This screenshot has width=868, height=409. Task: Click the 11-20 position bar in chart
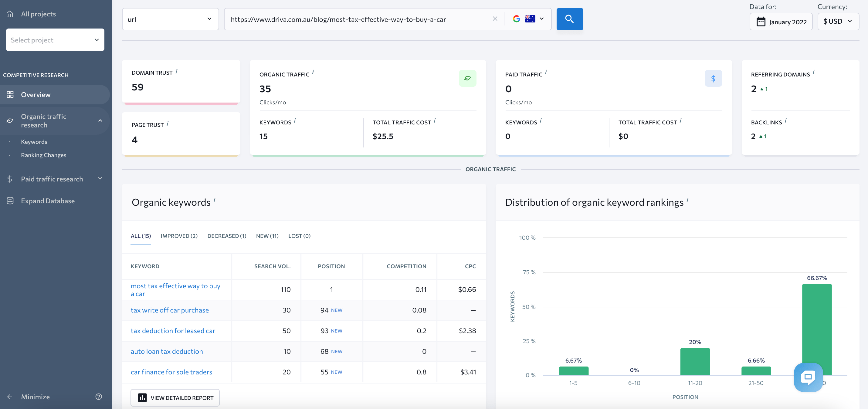[695, 361]
